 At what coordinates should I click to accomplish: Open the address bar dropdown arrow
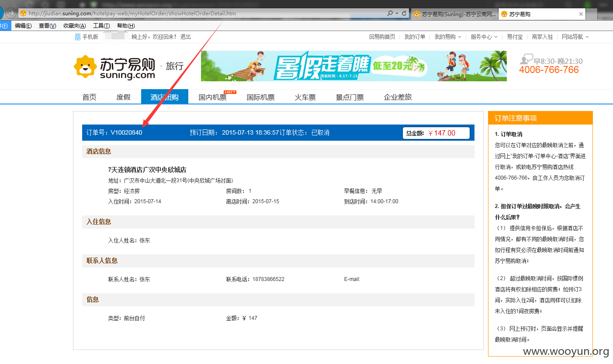point(397,14)
